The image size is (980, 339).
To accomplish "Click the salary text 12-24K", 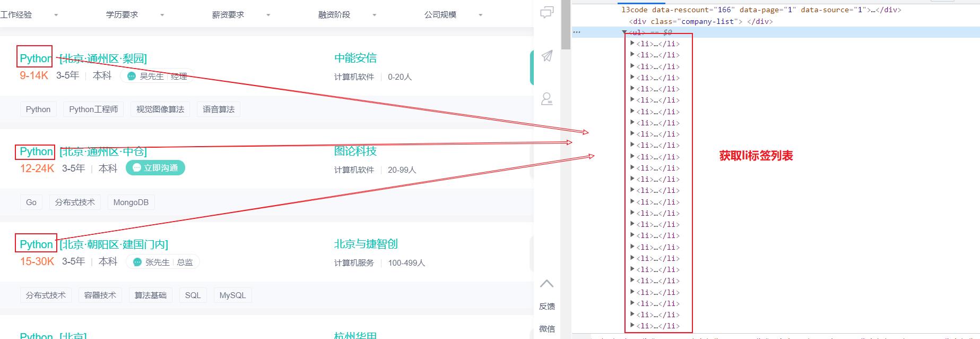I will pos(37,168).
